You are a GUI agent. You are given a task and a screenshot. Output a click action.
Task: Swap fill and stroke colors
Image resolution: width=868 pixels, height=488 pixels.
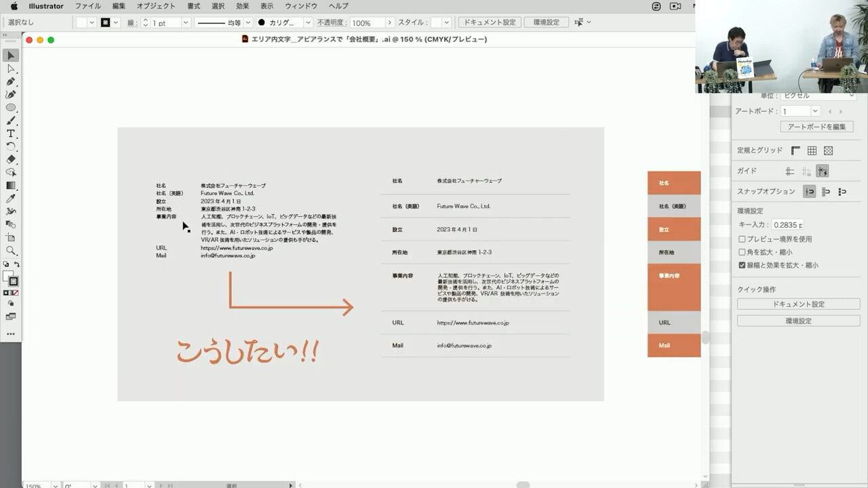16,264
